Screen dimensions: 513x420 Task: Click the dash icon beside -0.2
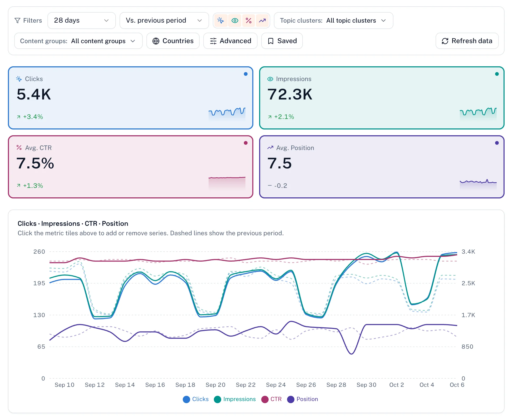(x=270, y=186)
